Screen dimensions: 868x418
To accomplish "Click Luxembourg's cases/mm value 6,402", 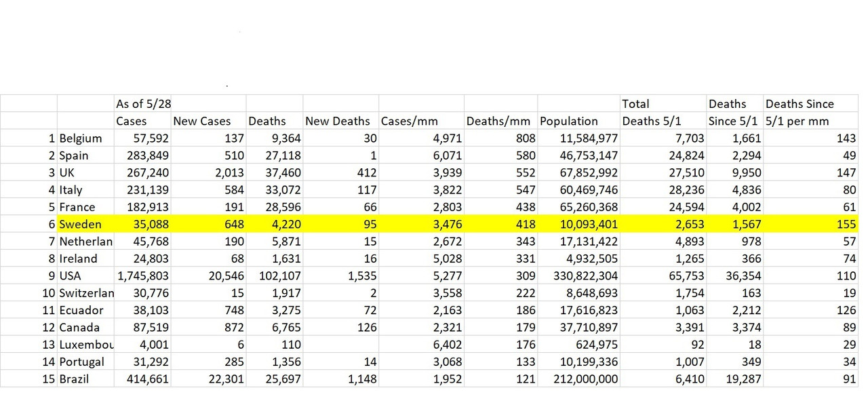I will (421, 345).
